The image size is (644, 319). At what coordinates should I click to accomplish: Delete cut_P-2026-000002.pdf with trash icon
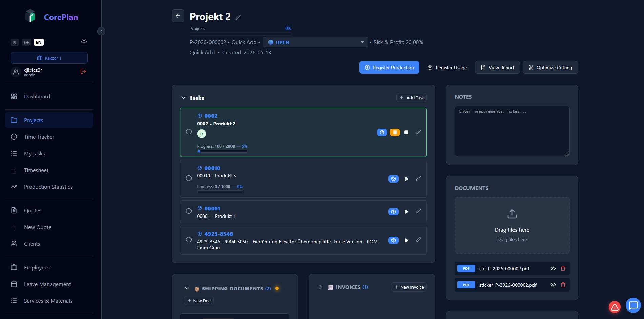click(x=563, y=268)
